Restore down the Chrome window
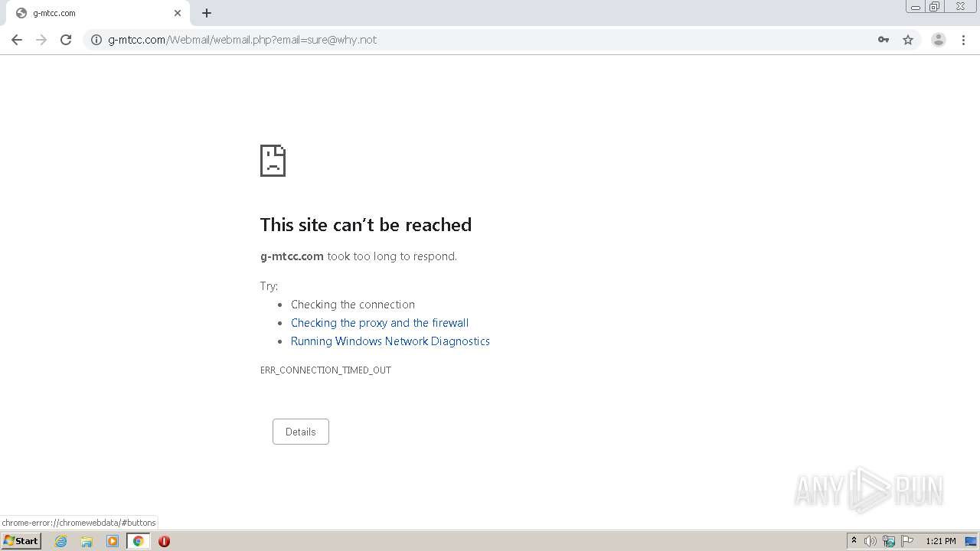This screenshot has width=980, height=551. coord(935,7)
